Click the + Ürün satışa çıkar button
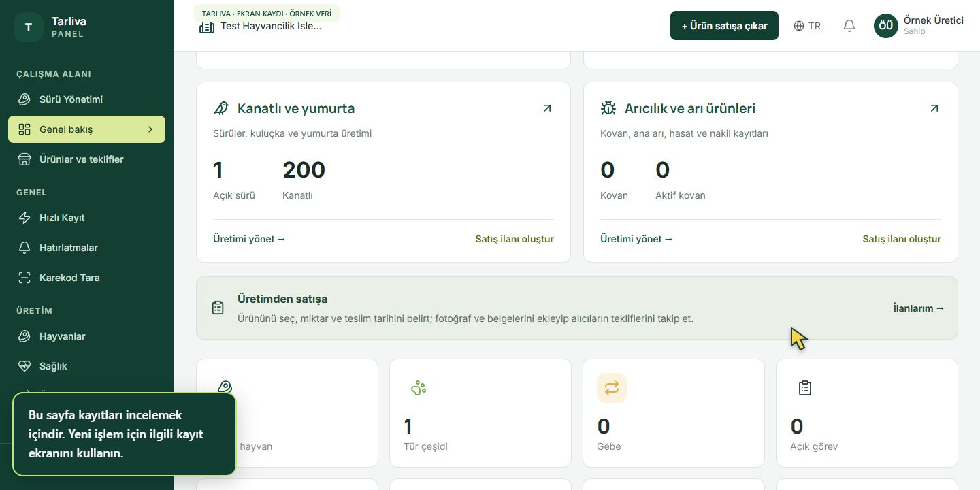 tap(724, 26)
